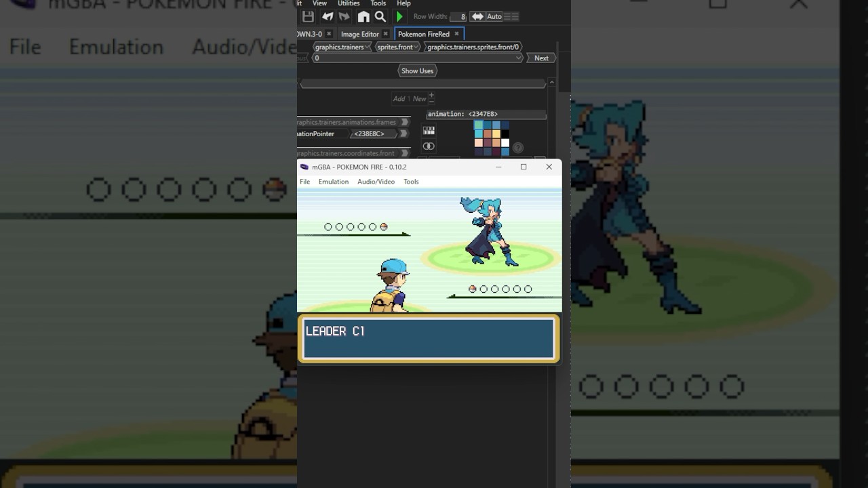Close the tab ending in OWN.3-0
The width and height of the screenshot is (868, 488).
coord(329,34)
